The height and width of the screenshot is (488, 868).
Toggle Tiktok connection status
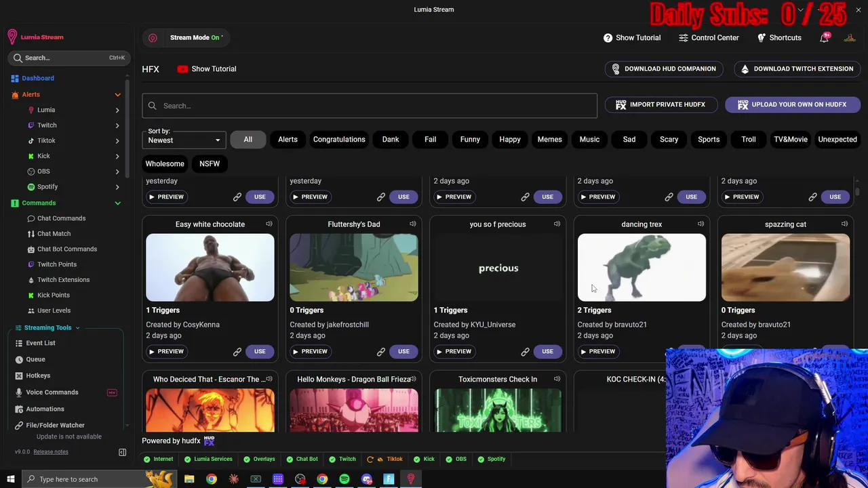click(x=384, y=459)
